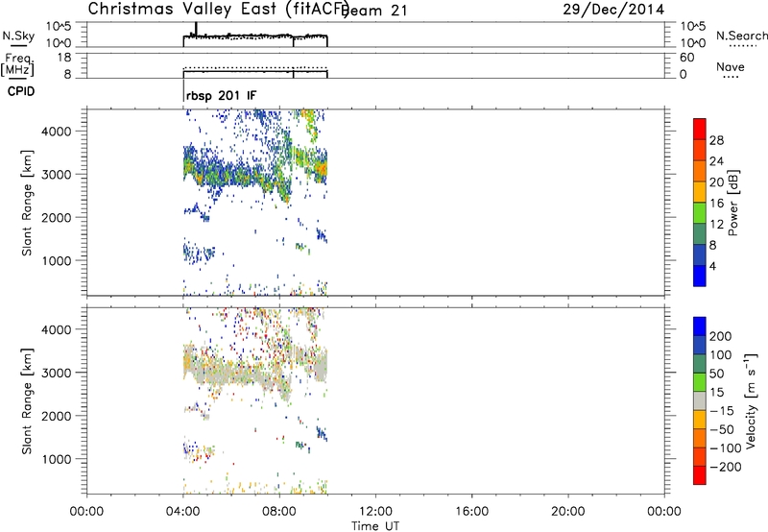Click the '1000' tick in the velocity panel
The height and width of the screenshot is (532, 768).
coord(56,459)
